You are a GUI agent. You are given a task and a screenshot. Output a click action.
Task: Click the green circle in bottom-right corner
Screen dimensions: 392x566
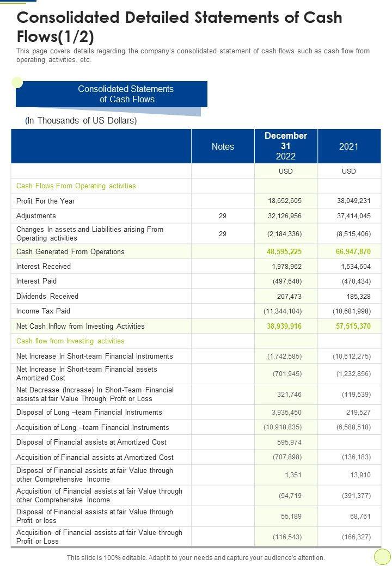pos(383,556)
